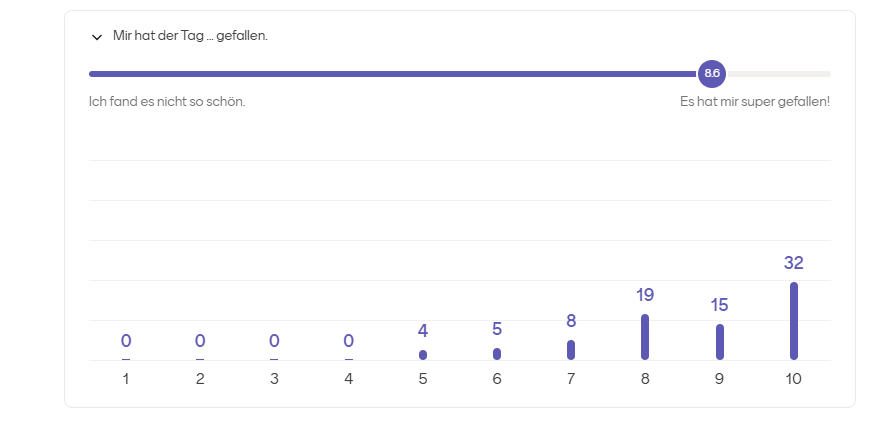Click the 8.6 average slider handle
Image resolution: width=872 pixels, height=436 pixels.
(x=711, y=73)
